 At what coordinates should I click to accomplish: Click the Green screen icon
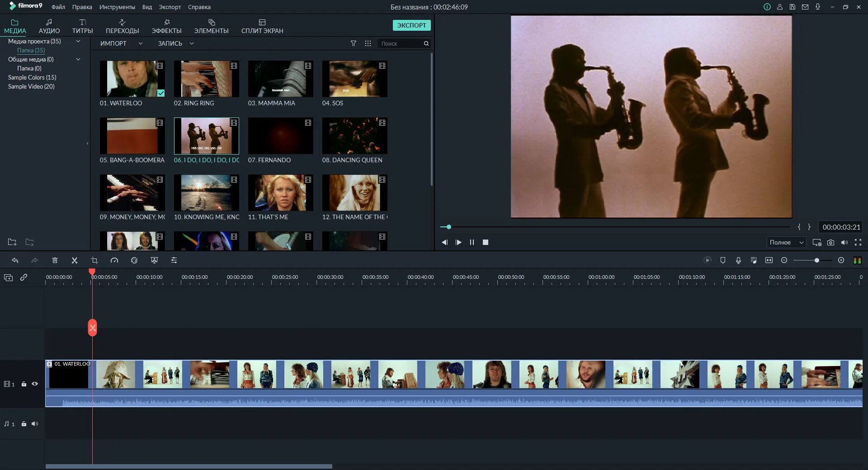point(154,260)
